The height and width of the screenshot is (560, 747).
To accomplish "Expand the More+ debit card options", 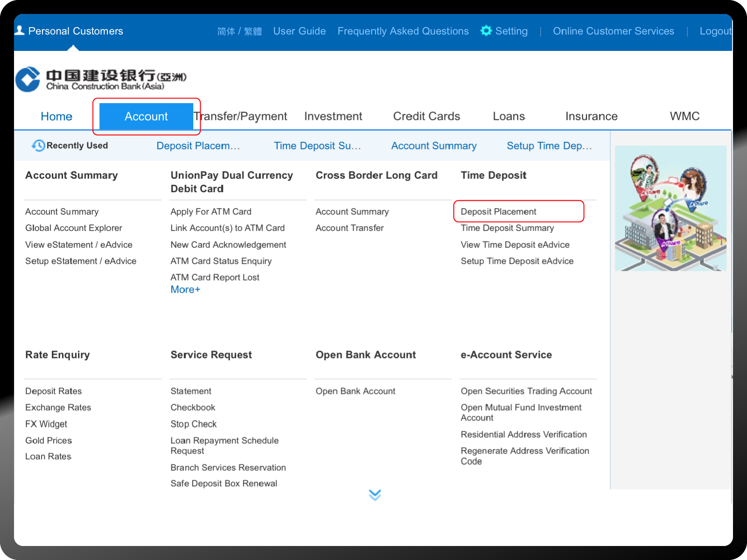I will click(x=185, y=290).
